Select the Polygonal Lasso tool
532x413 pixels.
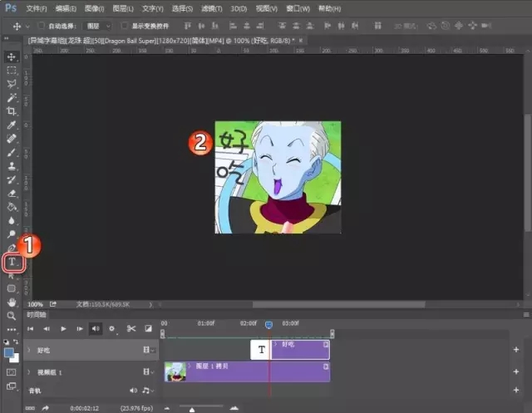coord(12,84)
